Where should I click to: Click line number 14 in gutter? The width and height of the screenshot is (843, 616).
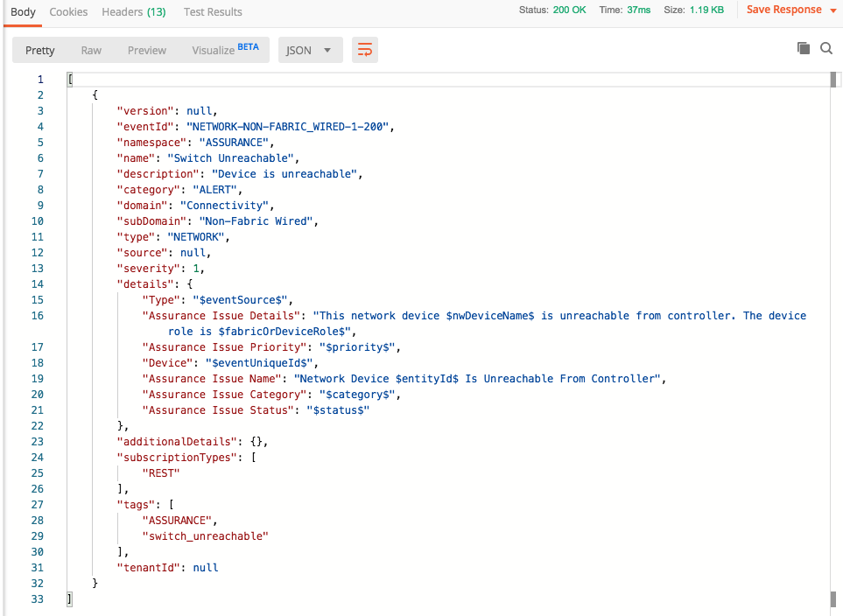(x=37, y=284)
